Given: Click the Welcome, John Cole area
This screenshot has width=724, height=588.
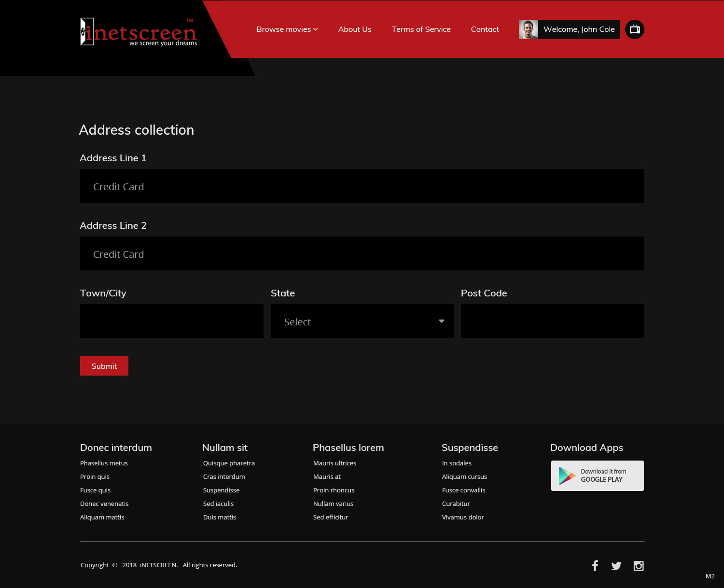Looking at the screenshot, I should [579, 29].
